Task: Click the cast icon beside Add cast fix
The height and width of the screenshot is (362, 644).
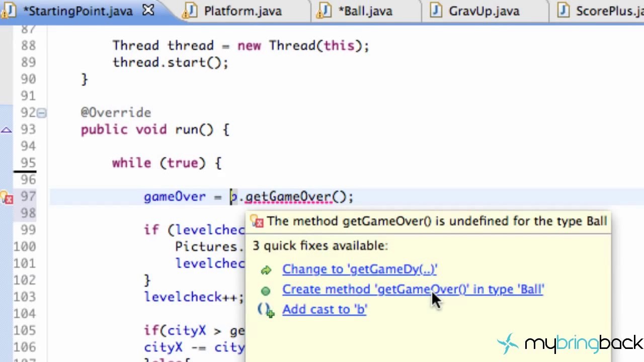Action: (266, 310)
